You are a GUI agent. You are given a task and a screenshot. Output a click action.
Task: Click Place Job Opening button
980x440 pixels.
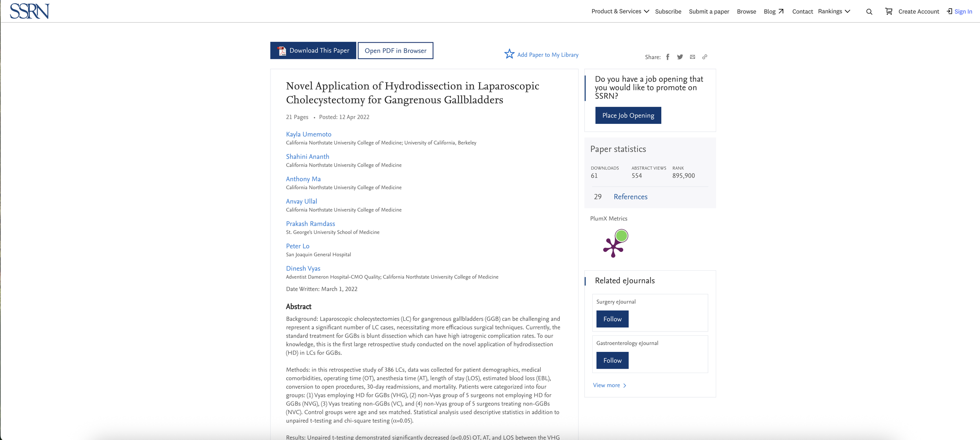point(628,116)
